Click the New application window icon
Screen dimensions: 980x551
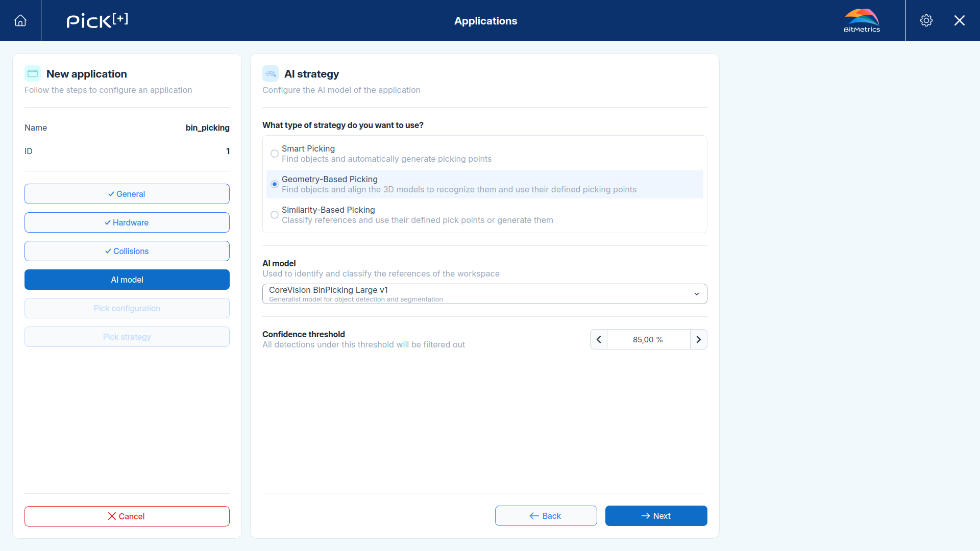(33, 73)
